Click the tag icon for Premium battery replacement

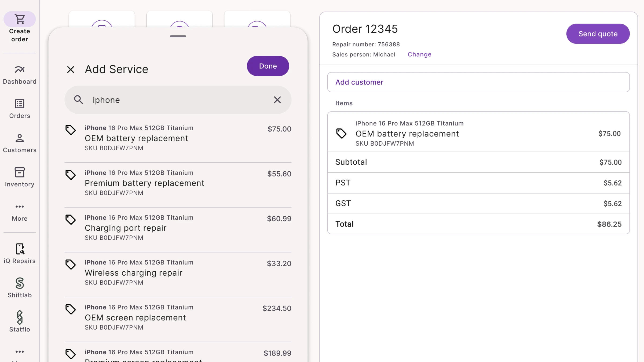71,175
